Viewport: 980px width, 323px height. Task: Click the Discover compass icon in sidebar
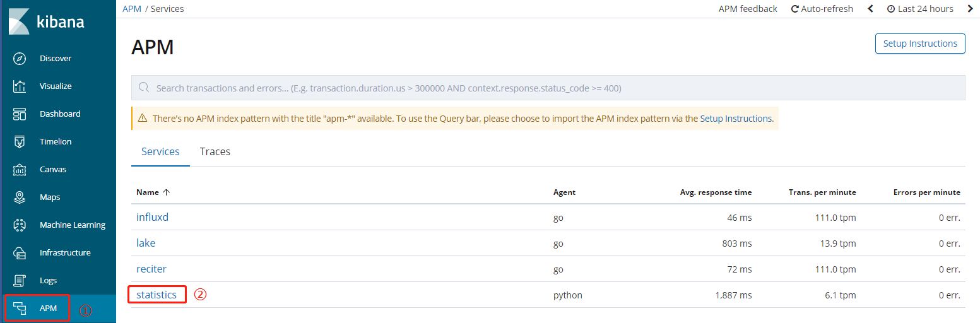pos(20,59)
